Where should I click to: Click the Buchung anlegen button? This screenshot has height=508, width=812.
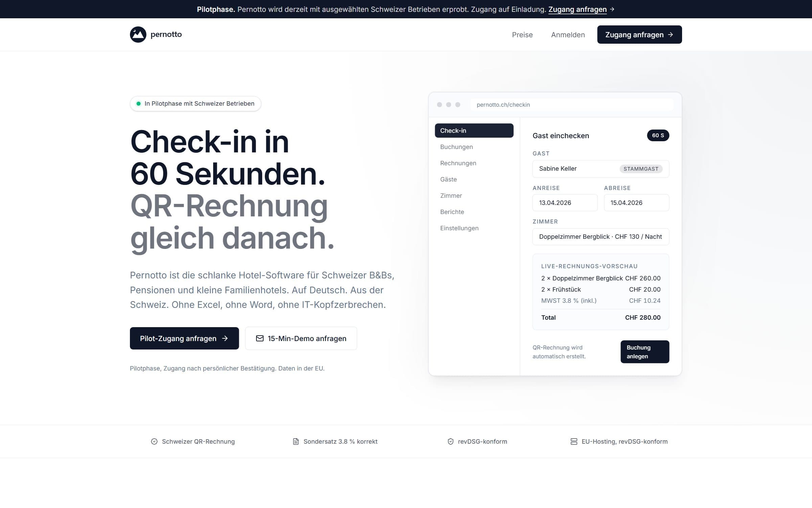(645, 352)
